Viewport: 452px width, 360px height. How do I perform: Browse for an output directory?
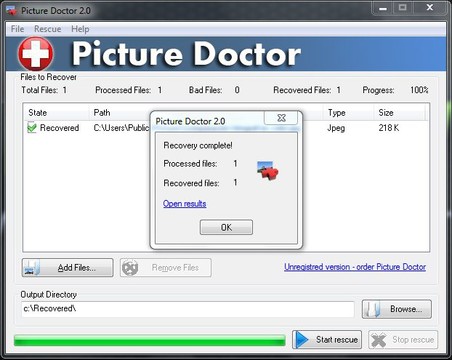[397, 309]
